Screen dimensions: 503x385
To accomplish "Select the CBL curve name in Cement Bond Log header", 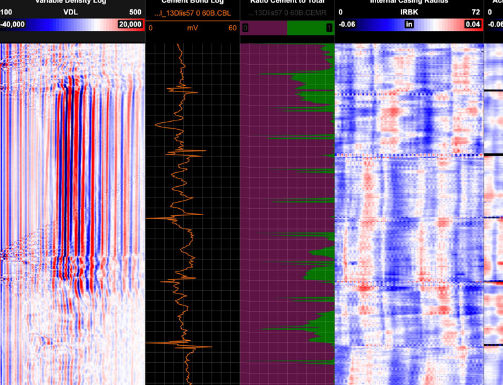I will coord(193,14).
